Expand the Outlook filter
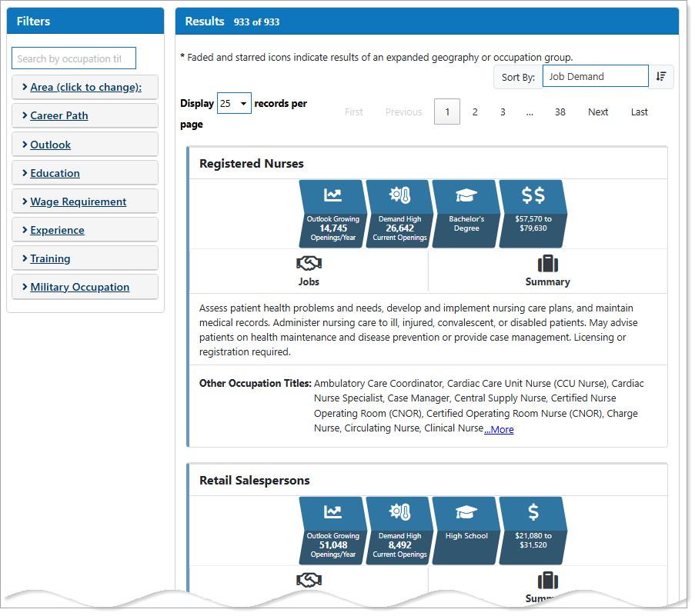This screenshot has height=616, width=695. [50, 145]
